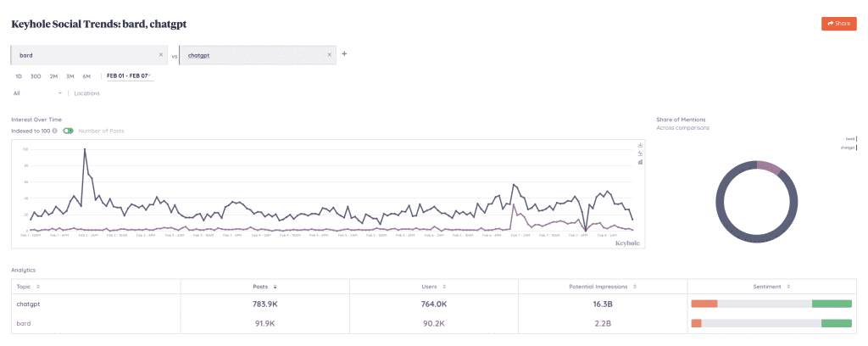Remove the bard search term
868x346 pixels.
(161, 55)
